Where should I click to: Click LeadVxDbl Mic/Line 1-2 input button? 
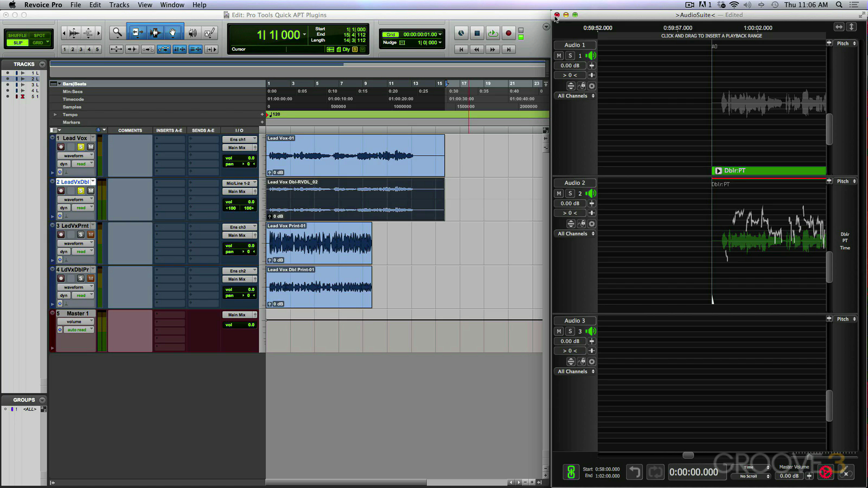tap(239, 183)
